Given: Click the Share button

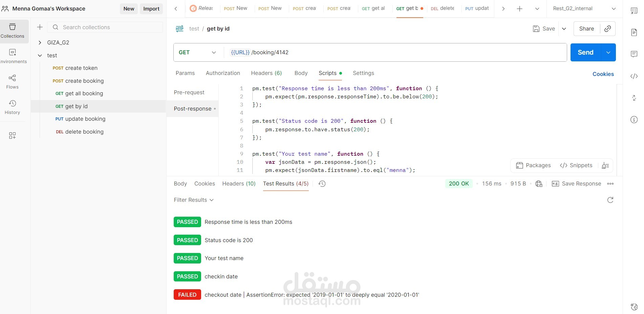Looking at the screenshot, I should pyautogui.click(x=586, y=28).
